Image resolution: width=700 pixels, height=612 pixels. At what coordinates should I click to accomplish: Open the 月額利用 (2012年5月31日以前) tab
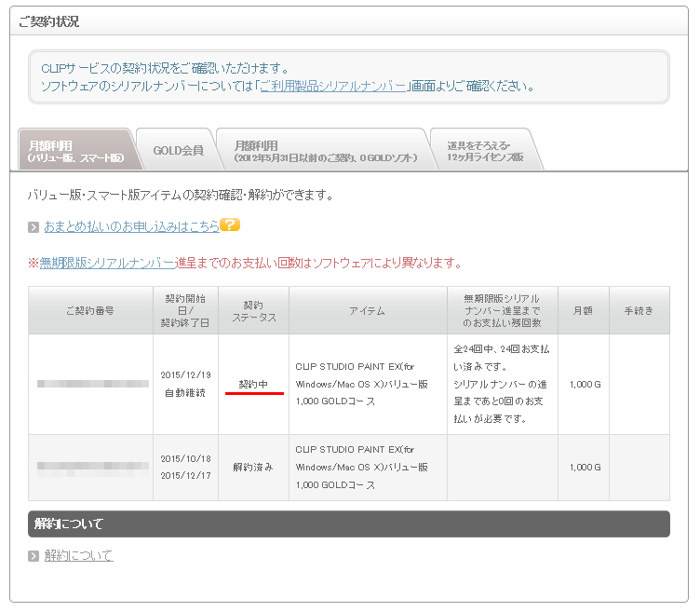(326, 151)
